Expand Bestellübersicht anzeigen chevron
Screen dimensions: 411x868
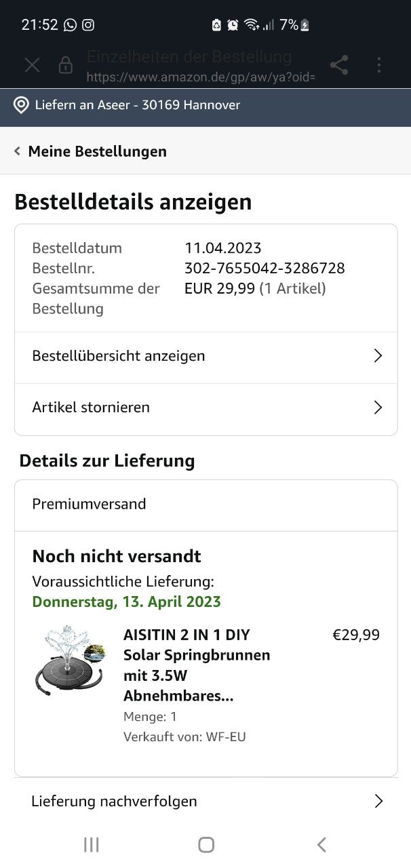pyautogui.click(x=378, y=356)
